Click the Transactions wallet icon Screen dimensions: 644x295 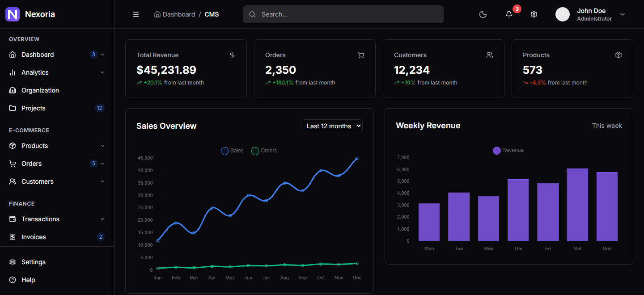[13, 219]
